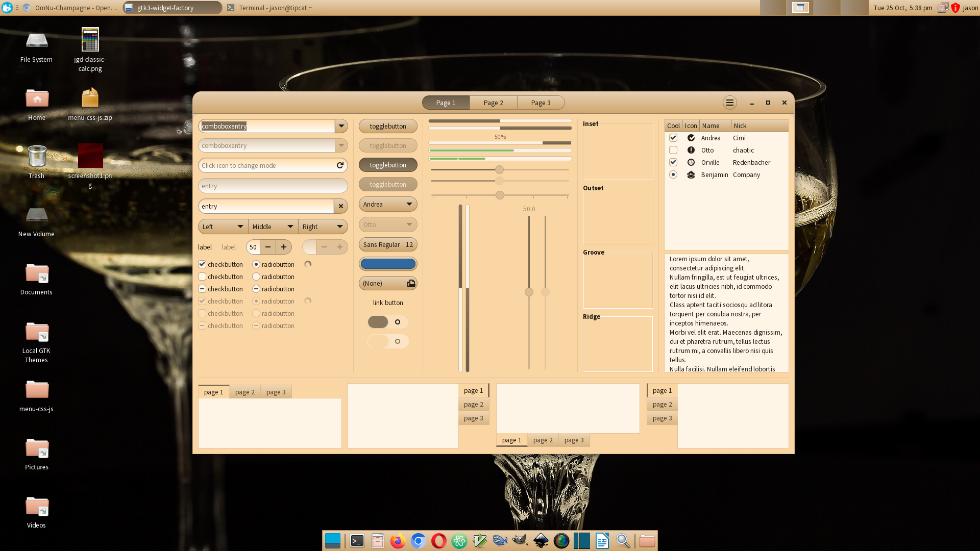Screen dimensions: 980x551
Task: Focus the Click icon to change mode field
Action: tap(273, 165)
